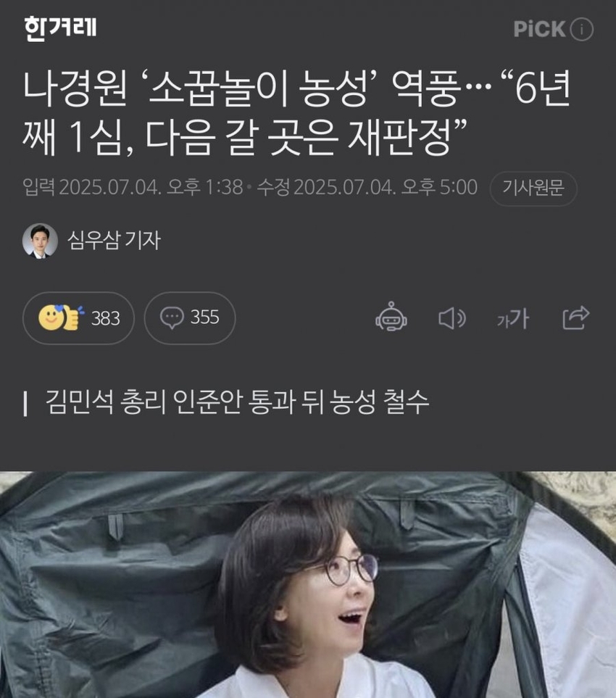Tap the thumbs-up hand in reaction icon
This screenshot has height=698, width=616.
(x=72, y=317)
